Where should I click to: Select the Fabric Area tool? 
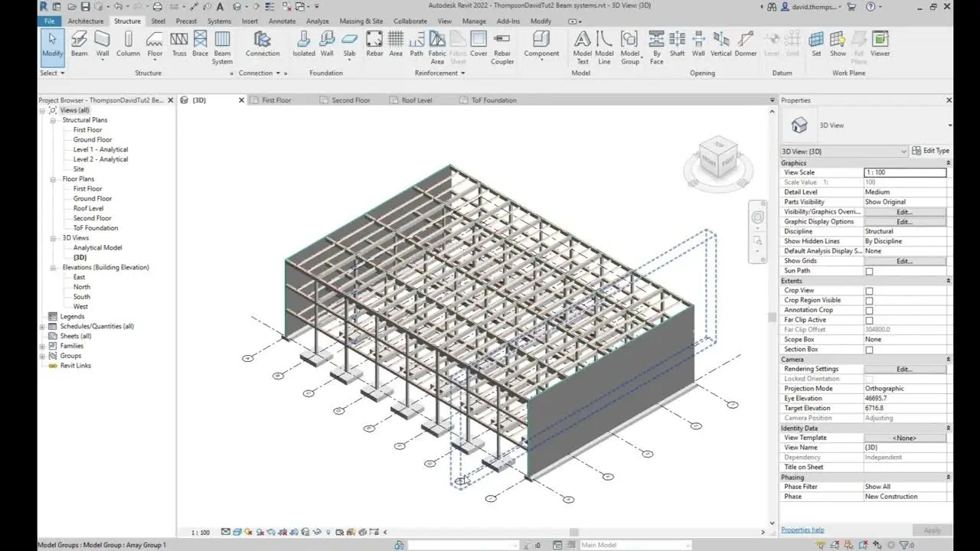437,47
